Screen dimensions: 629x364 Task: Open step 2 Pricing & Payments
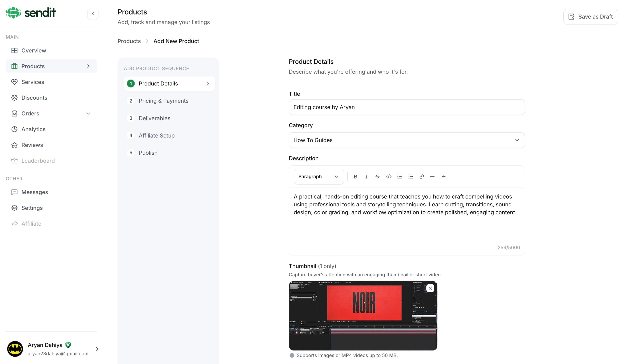pyautogui.click(x=170, y=101)
